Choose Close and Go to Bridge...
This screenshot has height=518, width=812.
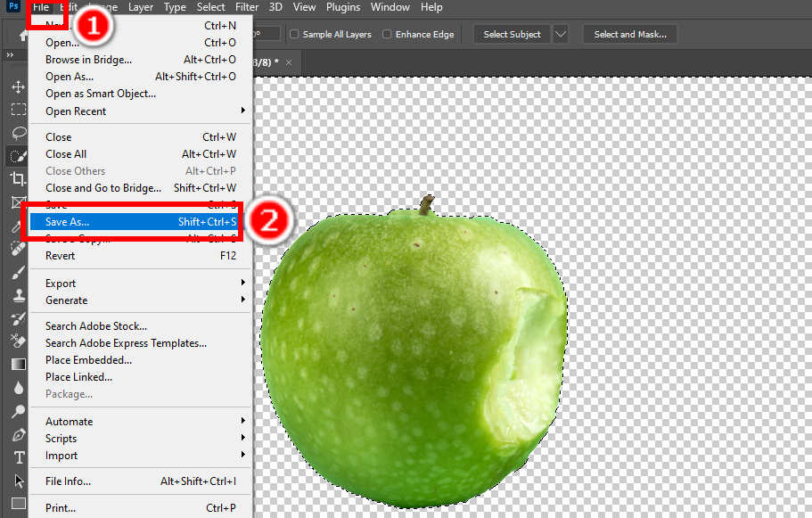click(140, 188)
